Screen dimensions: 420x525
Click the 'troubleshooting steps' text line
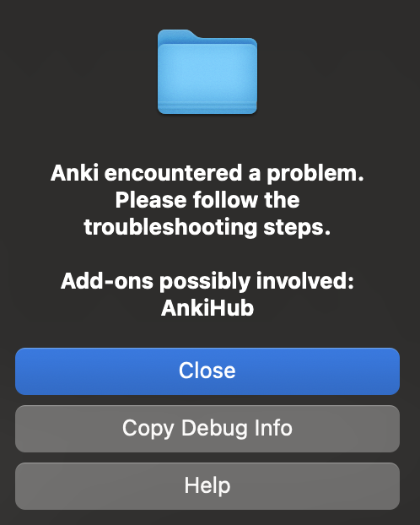click(x=207, y=227)
